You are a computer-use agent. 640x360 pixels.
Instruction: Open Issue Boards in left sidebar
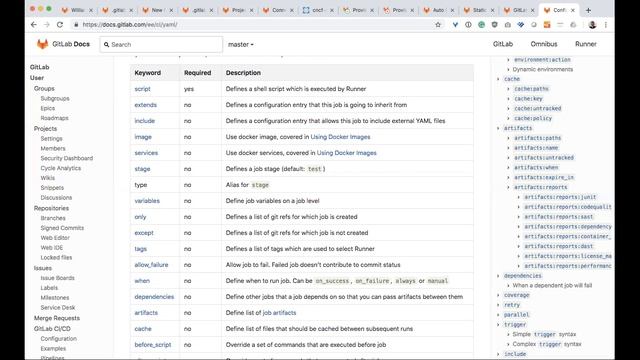58,278
